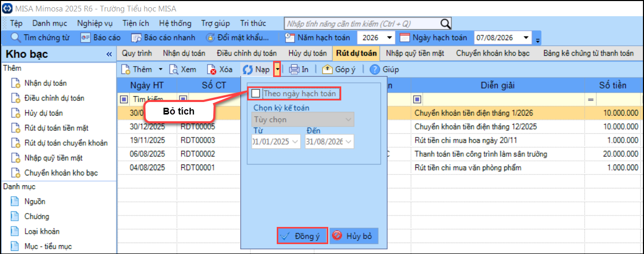Expand the Nạp dropdown arrow
The image size is (644, 254).
click(x=278, y=69)
